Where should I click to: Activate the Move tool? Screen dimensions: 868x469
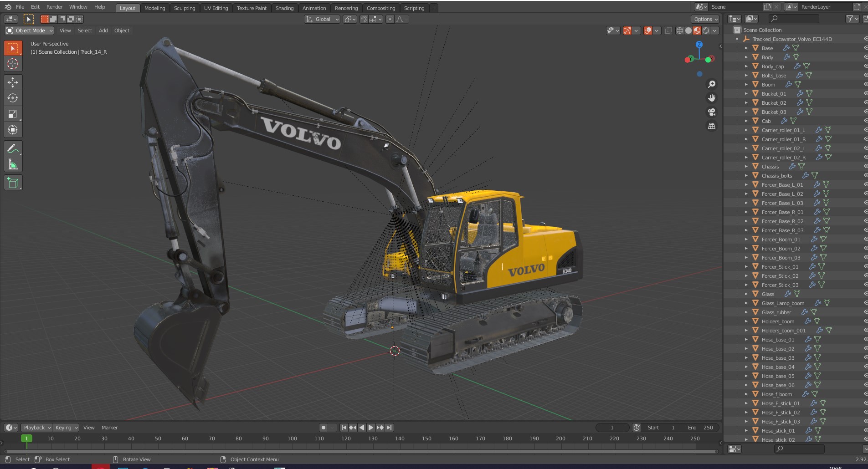pos(13,82)
